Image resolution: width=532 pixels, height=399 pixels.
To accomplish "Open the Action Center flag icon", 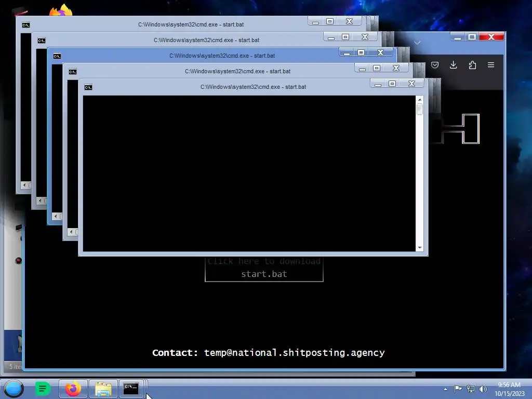I will coord(458,389).
